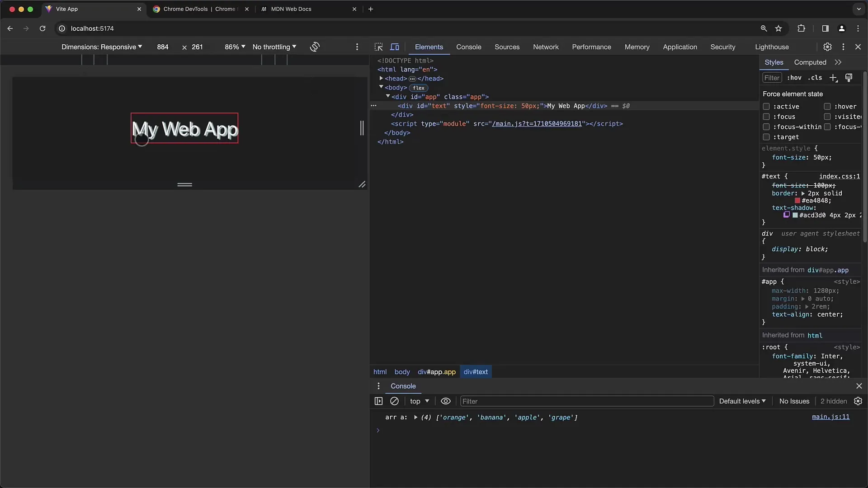This screenshot has height=488, width=868.
Task: Enable the :focus-visible force state checkbox
Action: [827, 127]
